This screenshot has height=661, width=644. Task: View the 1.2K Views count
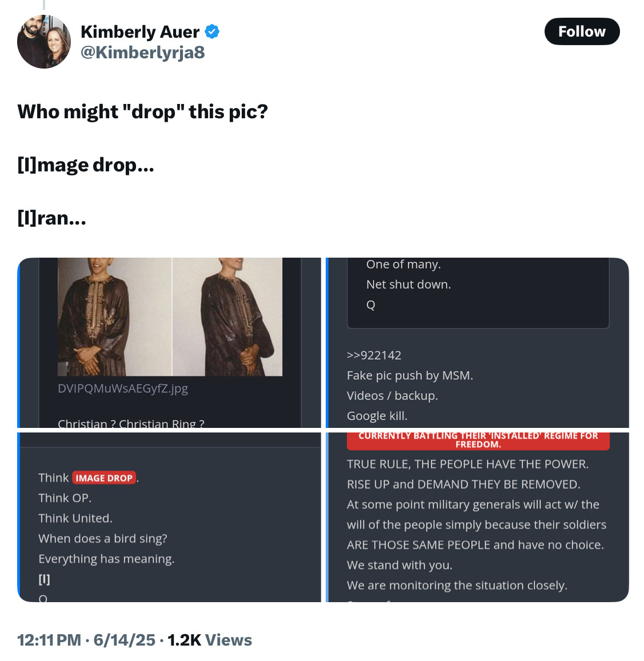point(210,640)
